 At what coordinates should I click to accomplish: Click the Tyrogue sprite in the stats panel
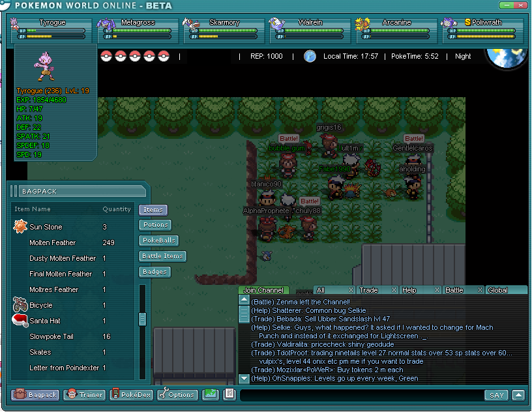pyautogui.click(x=44, y=66)
